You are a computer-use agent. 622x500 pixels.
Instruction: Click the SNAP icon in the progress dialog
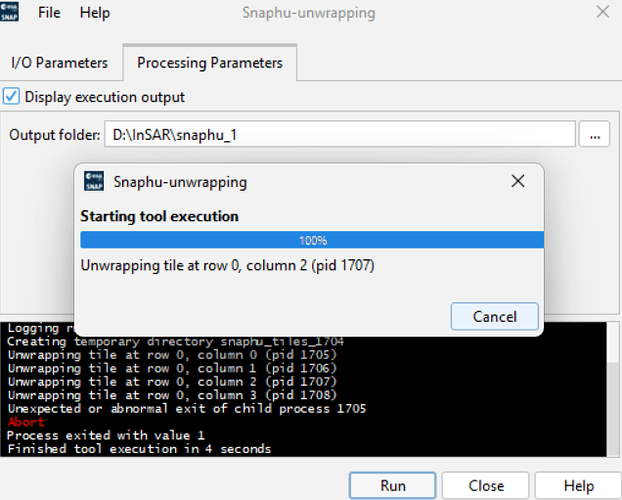click(x=94, y=181)
